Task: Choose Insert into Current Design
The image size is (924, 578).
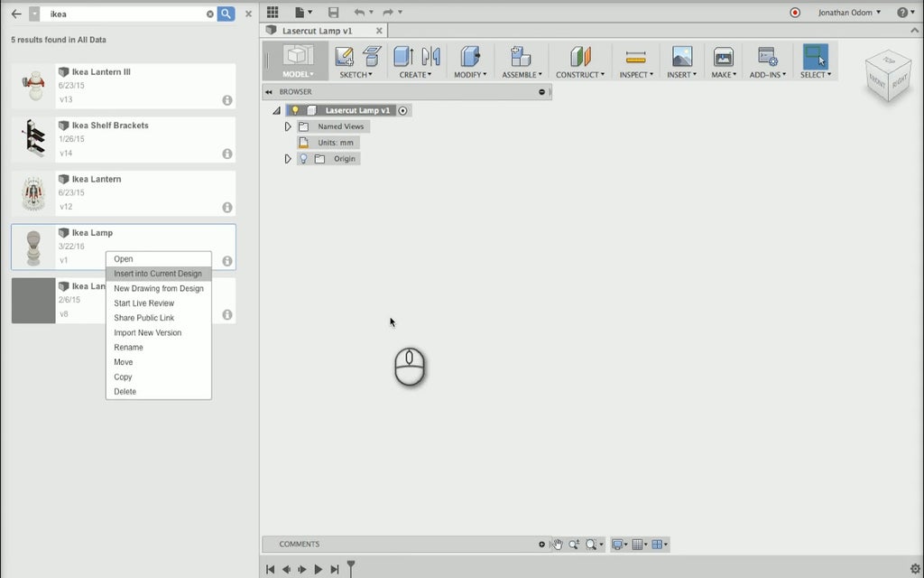Action: 159,274
